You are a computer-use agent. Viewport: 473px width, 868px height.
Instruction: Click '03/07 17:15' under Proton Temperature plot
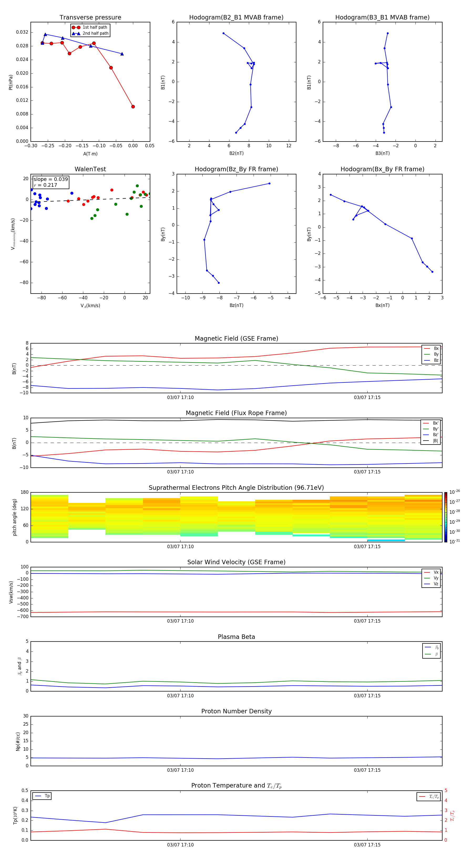pyautogui.click(x=367, y=845)
